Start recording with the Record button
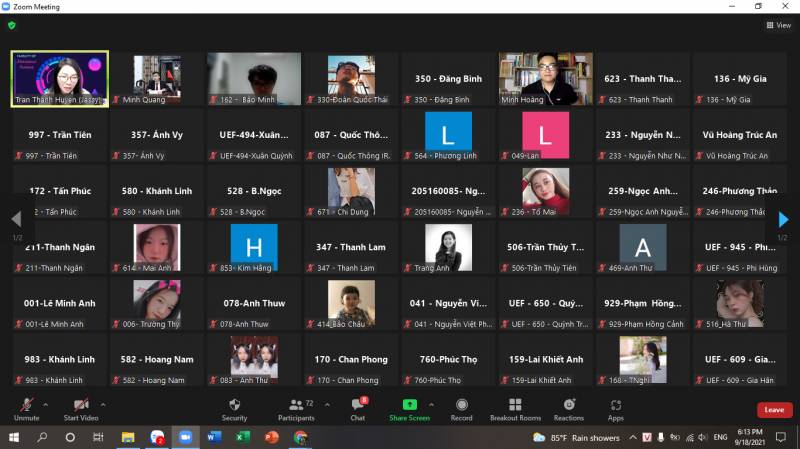 point(462,408)
